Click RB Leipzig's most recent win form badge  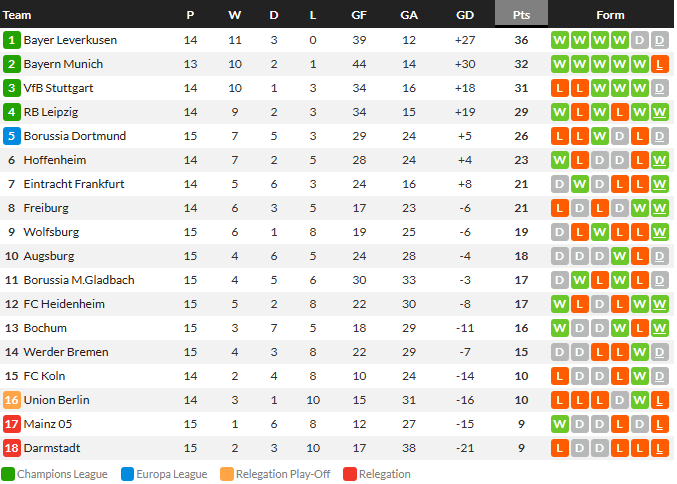[659, 112]
